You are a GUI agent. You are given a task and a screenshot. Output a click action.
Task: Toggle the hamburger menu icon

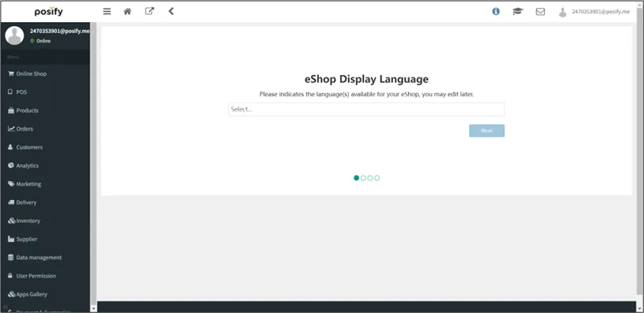click(107, 12)
